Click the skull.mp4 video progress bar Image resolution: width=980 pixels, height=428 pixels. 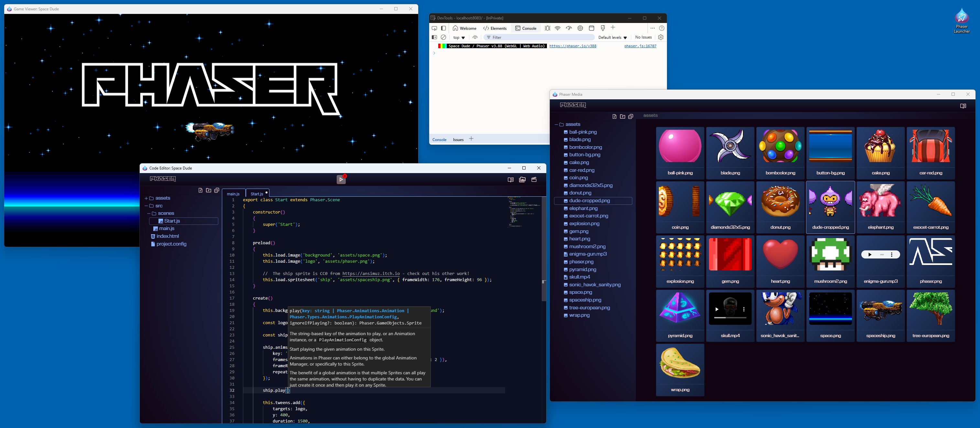click(730, 317)
